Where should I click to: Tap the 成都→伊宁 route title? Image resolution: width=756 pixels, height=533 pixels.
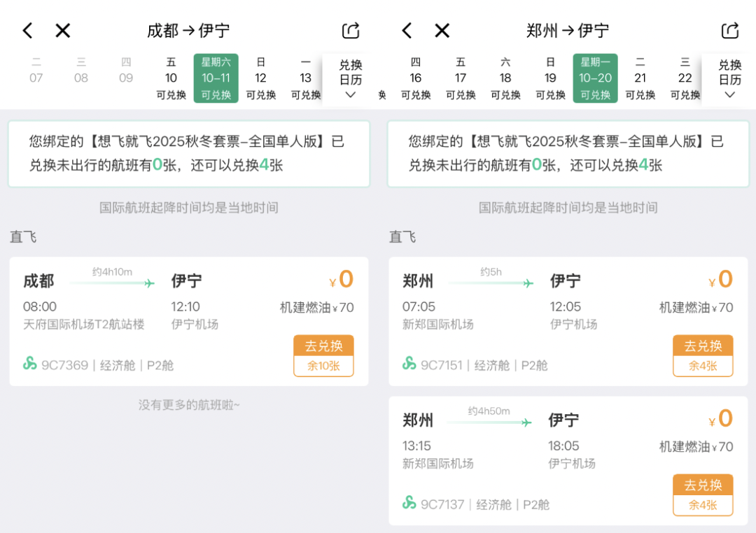click(x=188, y=30)
